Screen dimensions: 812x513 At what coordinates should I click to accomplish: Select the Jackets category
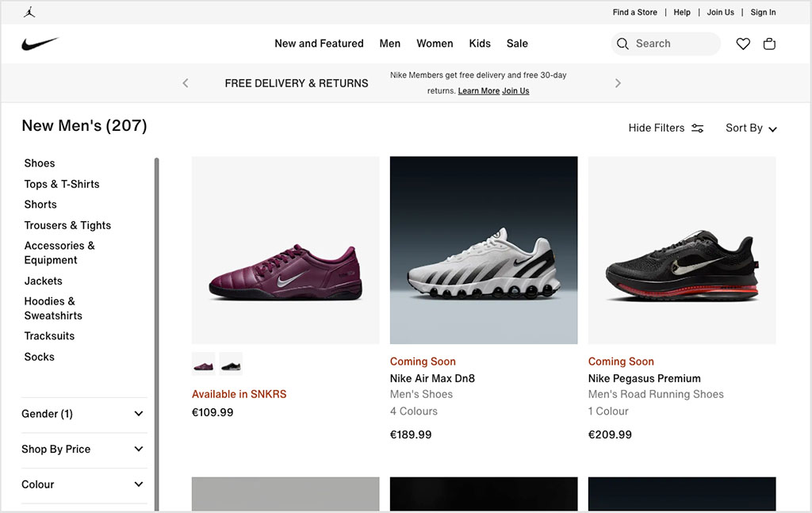tap(43, 281)
